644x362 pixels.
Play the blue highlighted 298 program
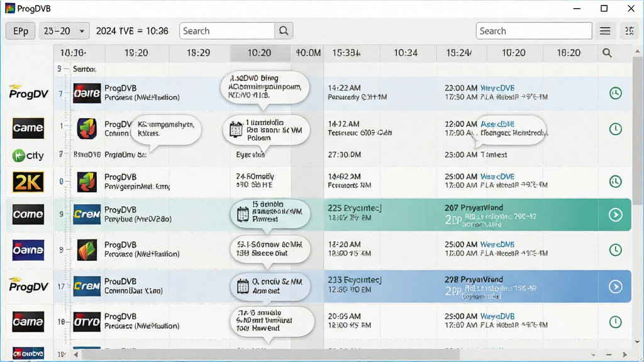(x=615, y=287)
